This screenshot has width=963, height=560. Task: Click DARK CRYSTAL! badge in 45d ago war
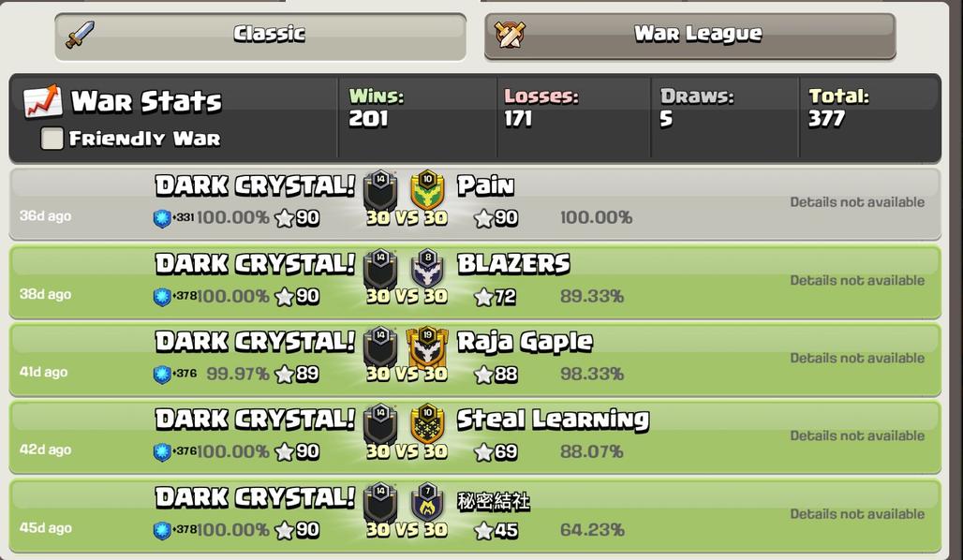pos(380,502)
